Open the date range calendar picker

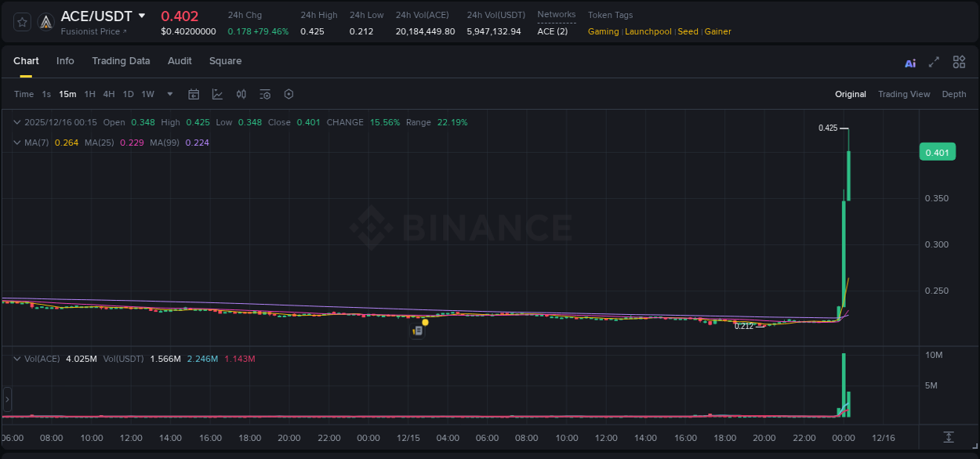tap(194, 94)
